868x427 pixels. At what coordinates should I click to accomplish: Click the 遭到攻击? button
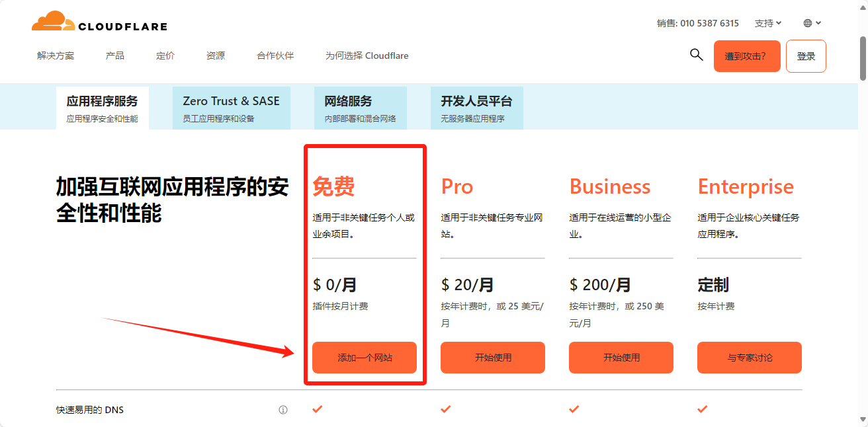[747, 56]
